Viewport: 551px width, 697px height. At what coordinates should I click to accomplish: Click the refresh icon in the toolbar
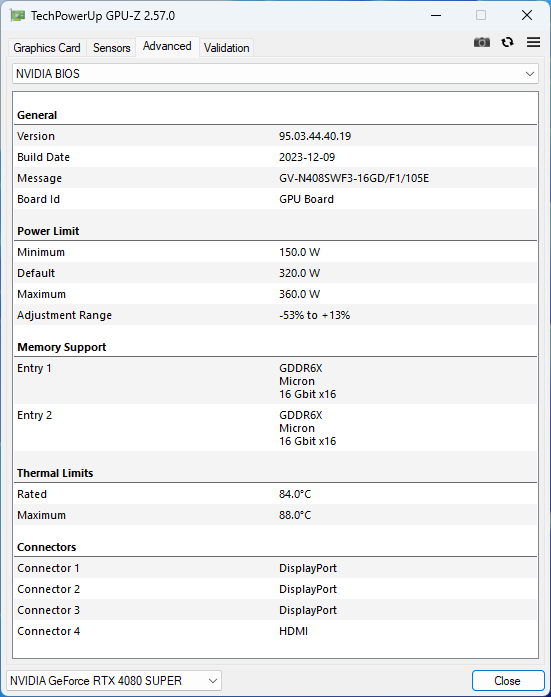click(507, 42)
